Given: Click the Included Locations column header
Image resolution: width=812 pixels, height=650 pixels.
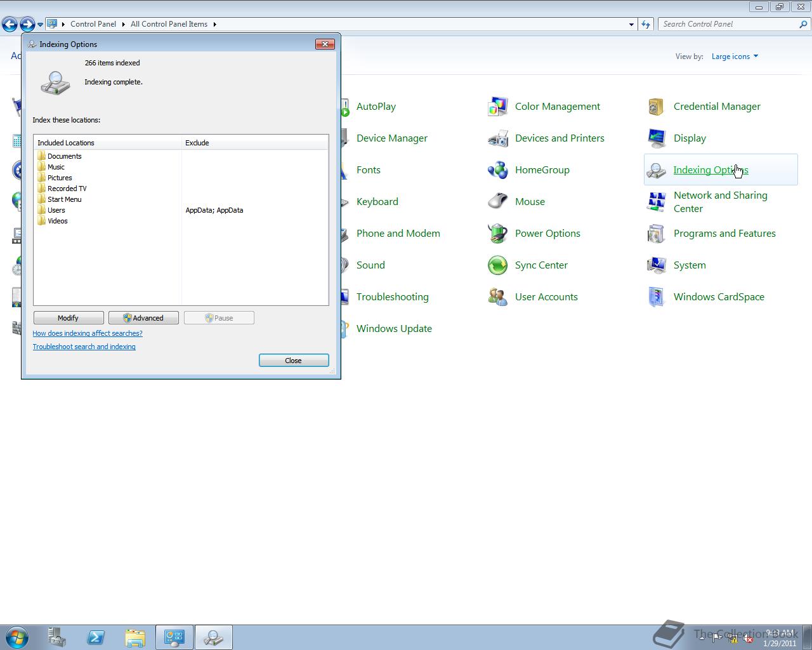Looking at the screenshot, I should tap(108, 143).
